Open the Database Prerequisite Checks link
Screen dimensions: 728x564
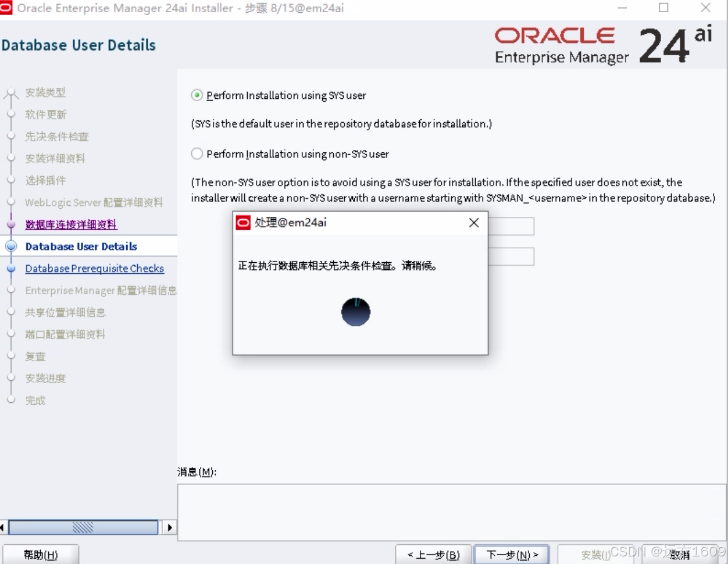point(95,268)
